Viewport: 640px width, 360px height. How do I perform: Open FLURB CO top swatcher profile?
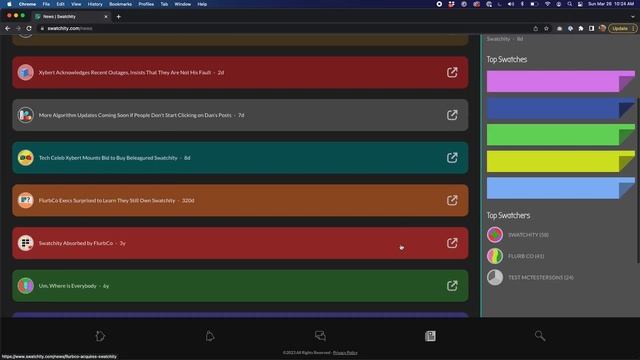(x=526, y=256)
